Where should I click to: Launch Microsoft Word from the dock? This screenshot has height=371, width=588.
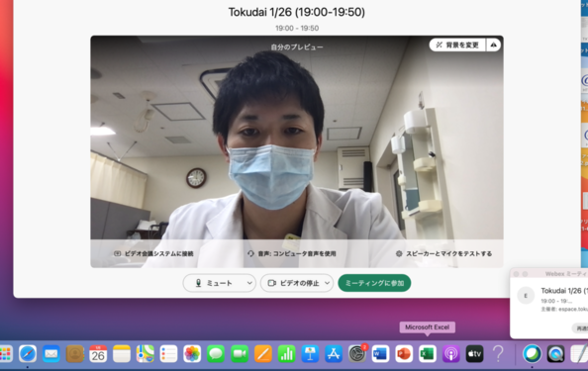(380, 354)
